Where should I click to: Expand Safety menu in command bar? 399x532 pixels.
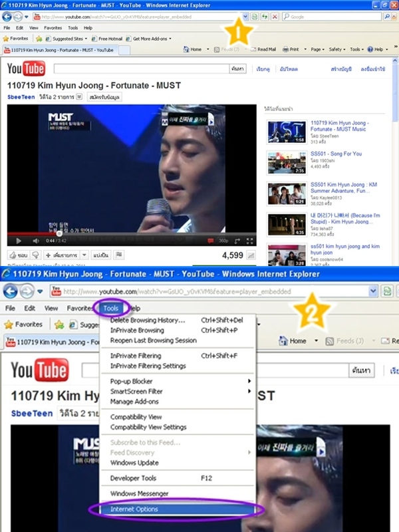tap(337, 49)
